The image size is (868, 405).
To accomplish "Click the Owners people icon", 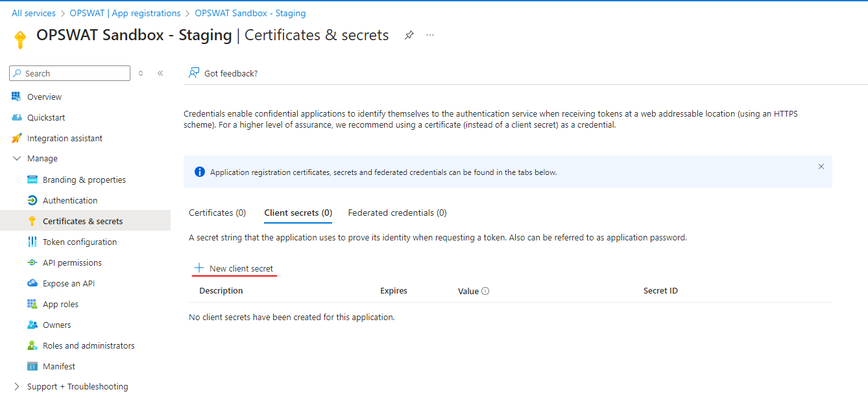I will pos(32,325).
